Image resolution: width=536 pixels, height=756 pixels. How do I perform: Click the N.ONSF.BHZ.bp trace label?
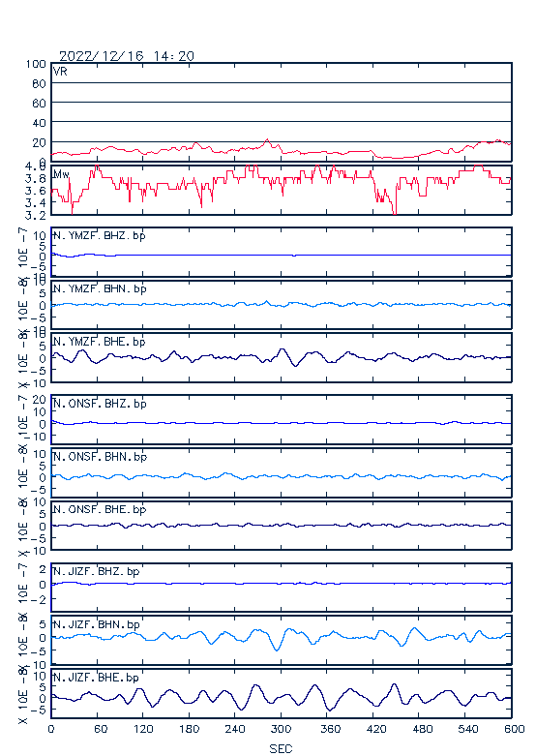coord(100,404)
